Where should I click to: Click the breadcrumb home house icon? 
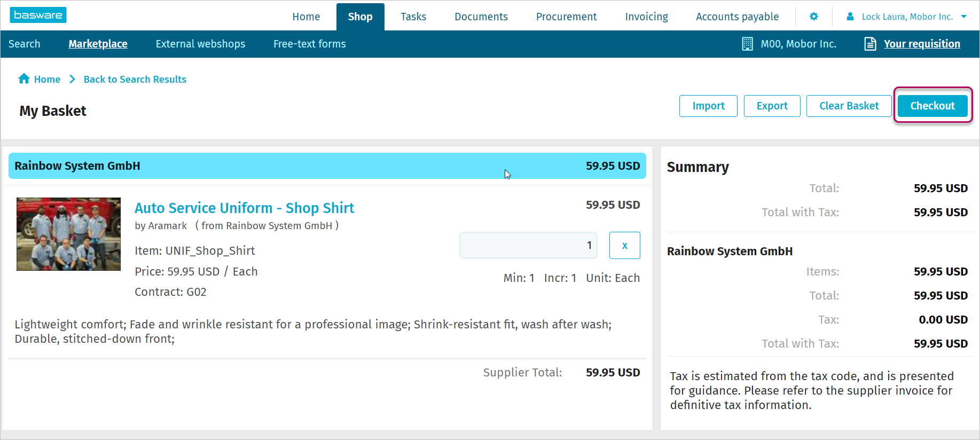[24, 78]
